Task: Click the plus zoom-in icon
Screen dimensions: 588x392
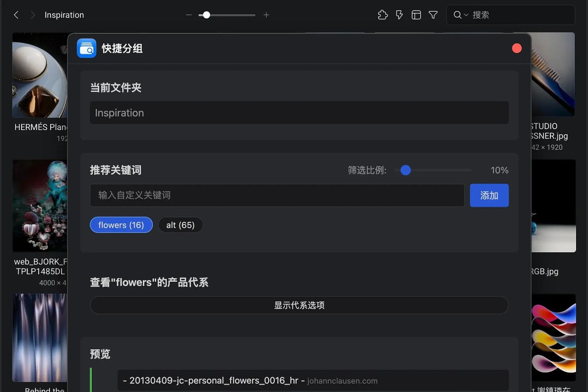Action: tap(266, 15)
